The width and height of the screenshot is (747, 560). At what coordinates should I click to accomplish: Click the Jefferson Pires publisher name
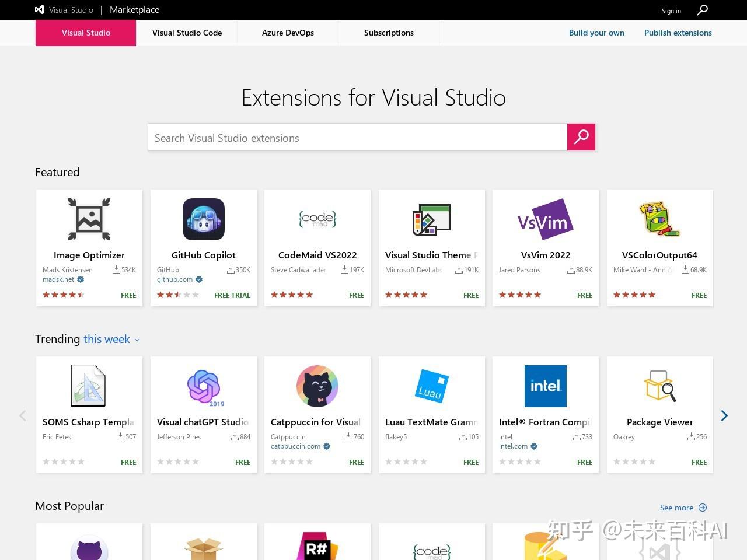click(x=179, y=437)
